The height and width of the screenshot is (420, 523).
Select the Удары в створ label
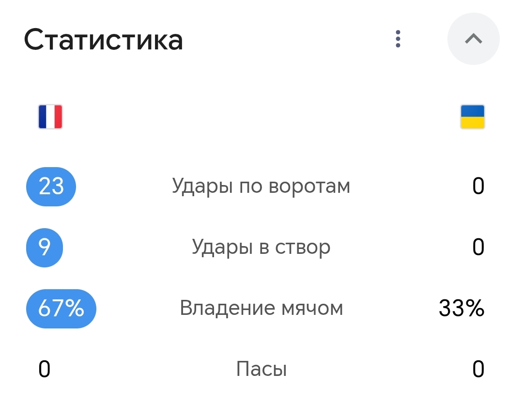[261, 248]
